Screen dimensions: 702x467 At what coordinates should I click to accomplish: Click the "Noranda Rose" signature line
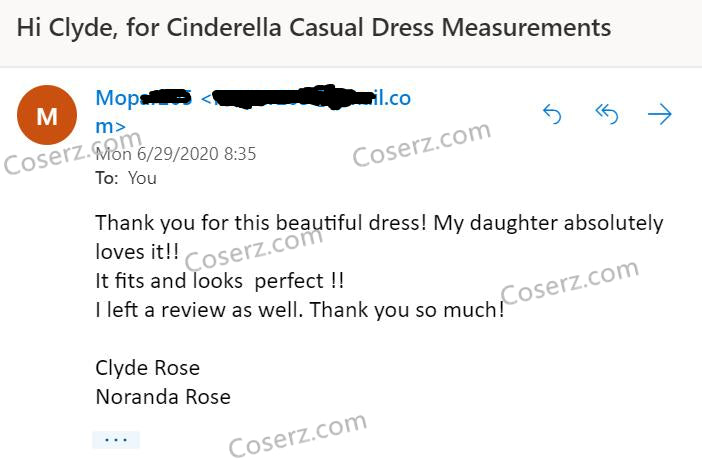click(163, 397)
